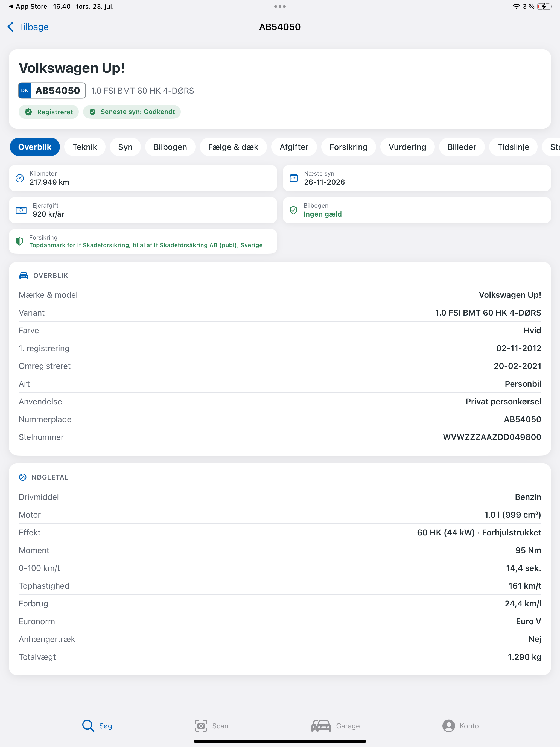Tap the Scan label in bottom bar
The image size is (560, 747).
coord(220,726)
